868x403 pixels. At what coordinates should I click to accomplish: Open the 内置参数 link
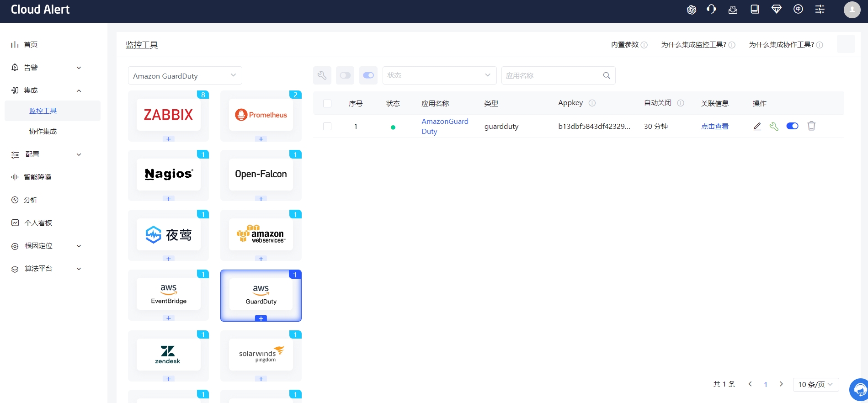click(625, 45)
